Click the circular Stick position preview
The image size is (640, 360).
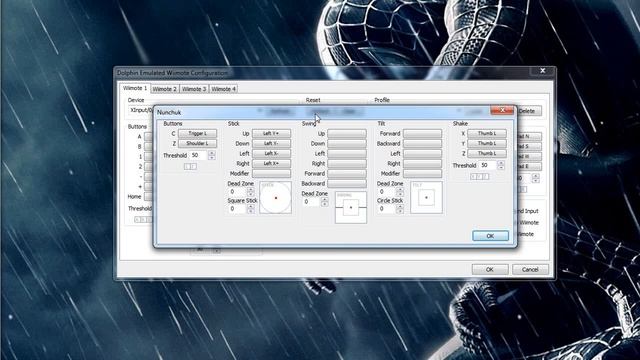click(276, 198)
